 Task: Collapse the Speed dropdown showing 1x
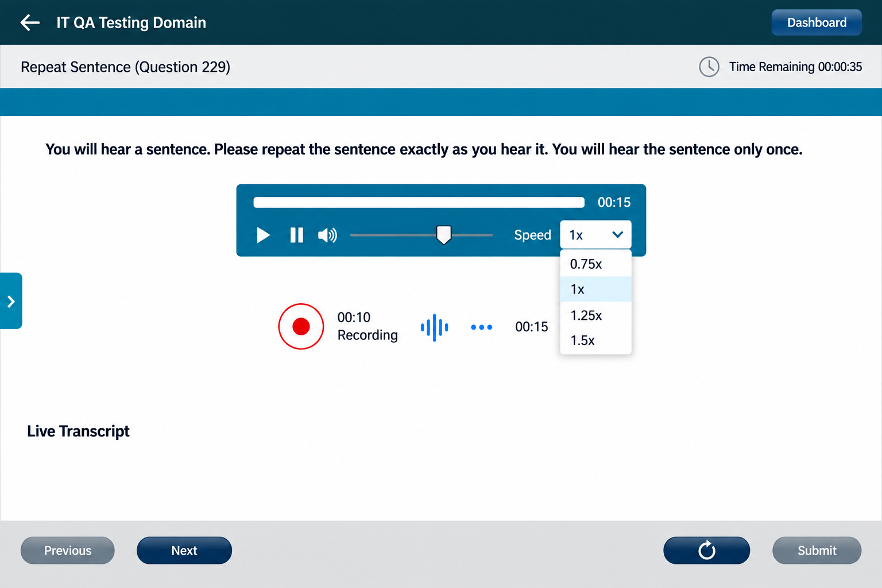[x=595, y=235]
